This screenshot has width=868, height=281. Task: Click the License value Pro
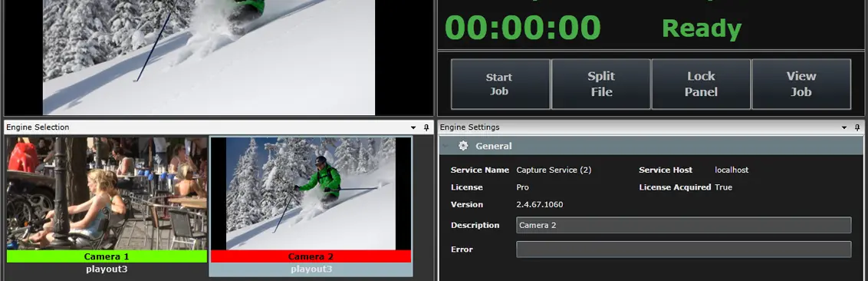[523, 187]
